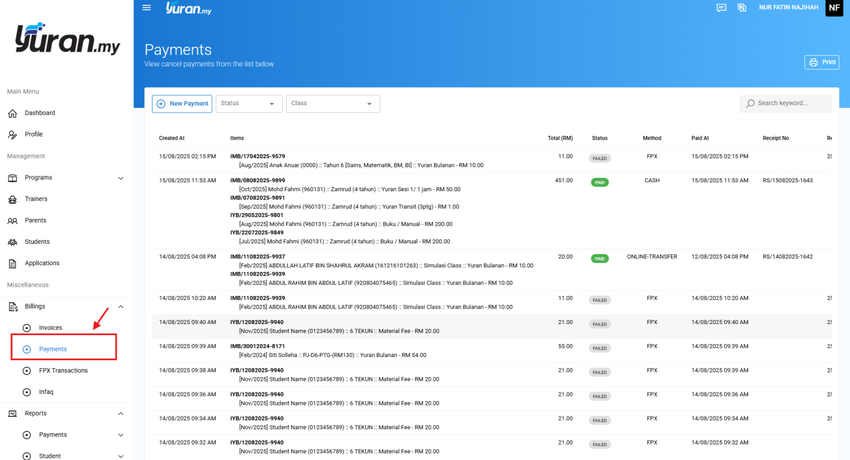The width and height of the screenshot is (850, 460).
Task: Click the Programs icon in sidebar
Action: click(12, 178)
